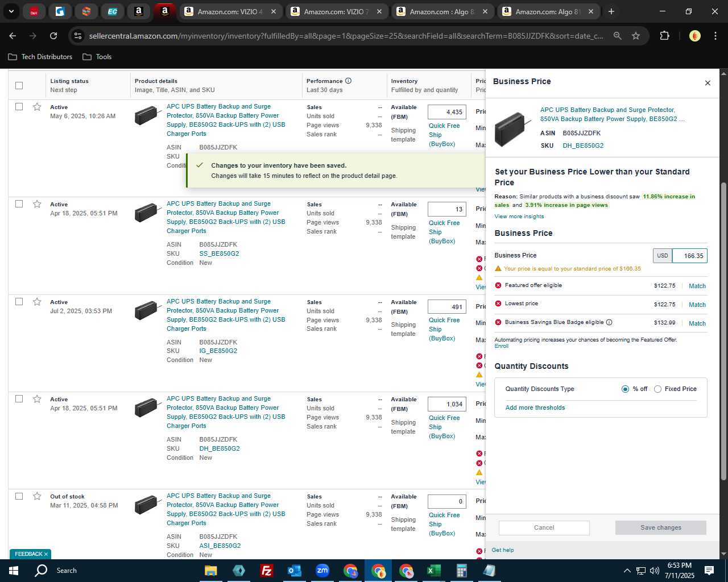Click the Quick Free Ship template for 1,034

click(444, 427)
